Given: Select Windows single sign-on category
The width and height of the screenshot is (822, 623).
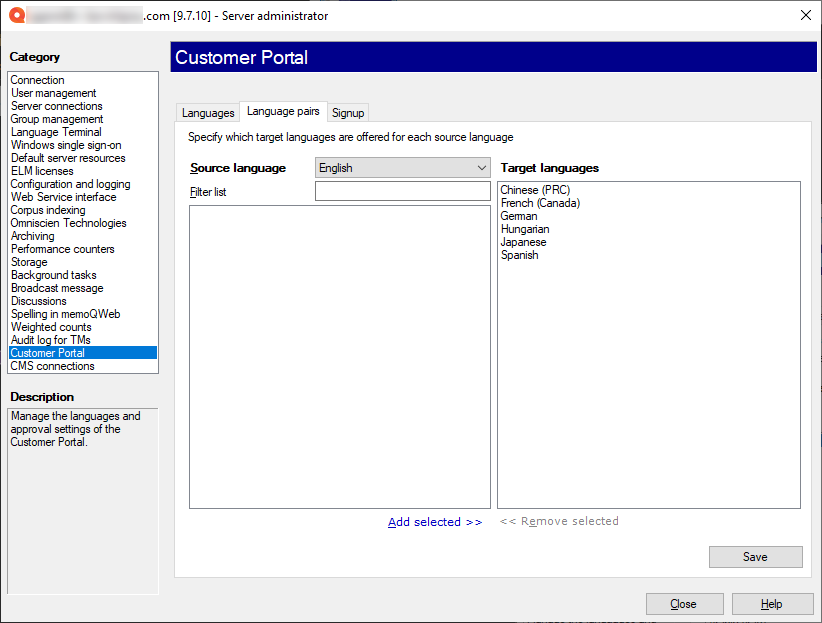Looking at the screenshot, I should (x=66, y=145).
